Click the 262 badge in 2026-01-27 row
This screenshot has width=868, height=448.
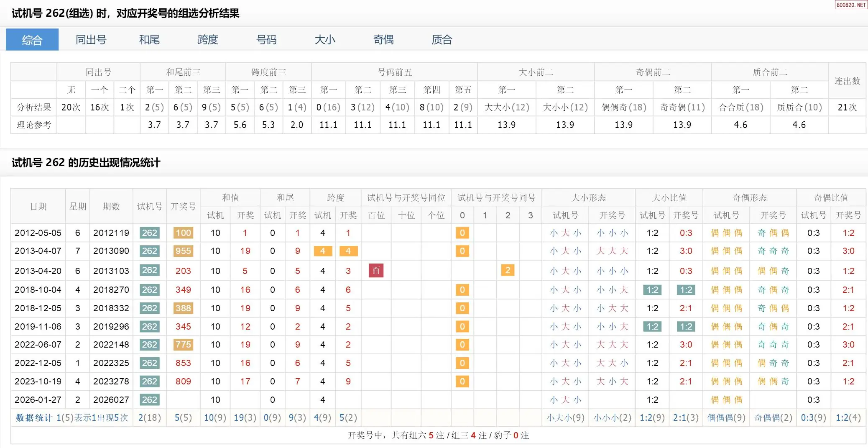[149, 400]
